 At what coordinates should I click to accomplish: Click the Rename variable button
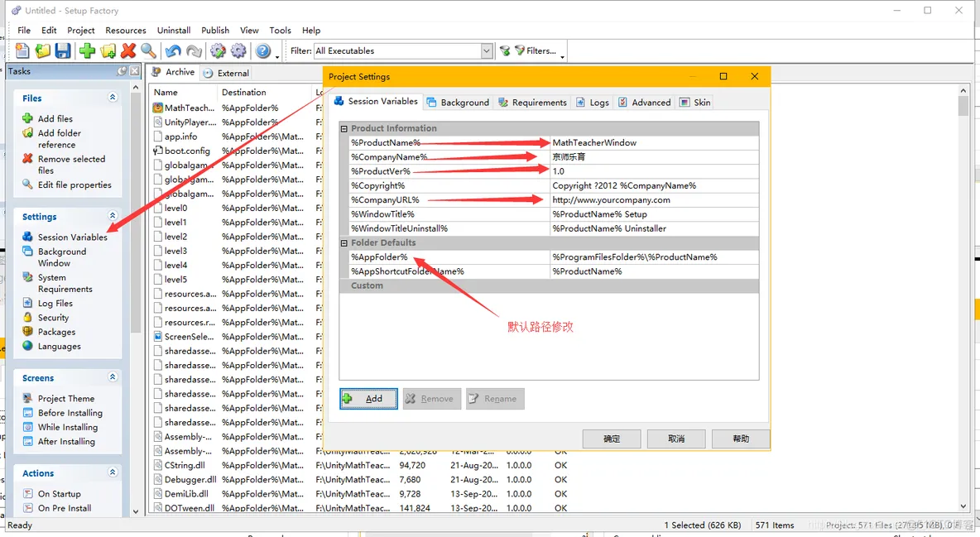(x=495, y=399)
